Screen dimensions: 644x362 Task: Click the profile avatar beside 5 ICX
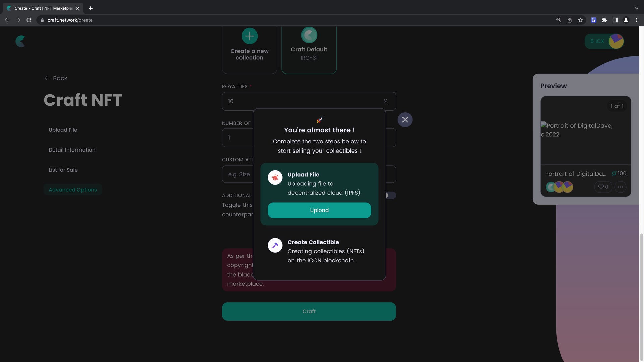pos(616,41)
